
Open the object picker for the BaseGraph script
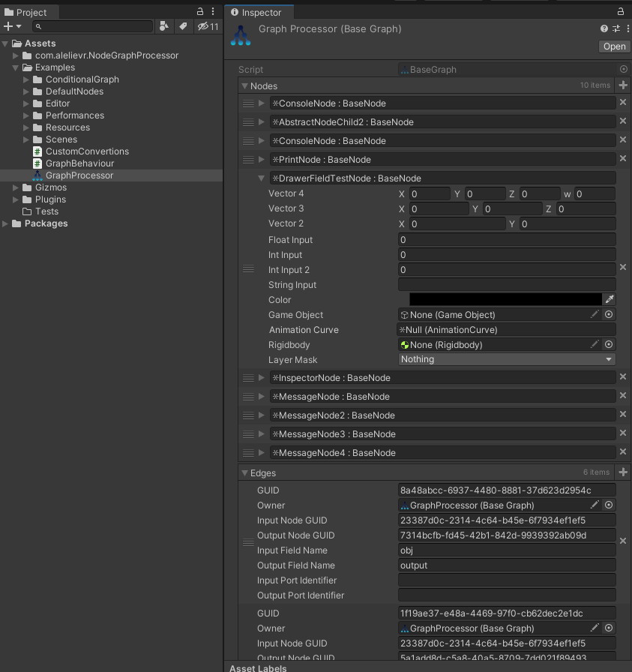click(623, 69)
